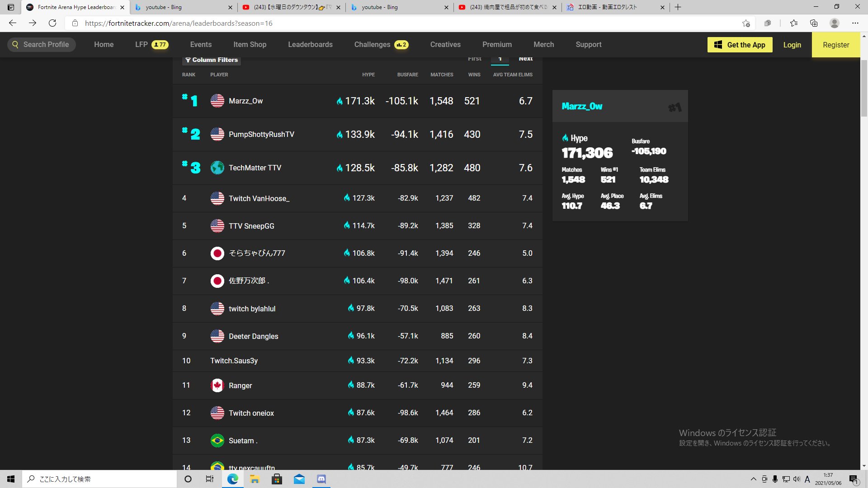Open Merch navigation item
Image resolution: width=868 pixels, height=488 pixels.
pyautogui.click(x=543, y=44)
